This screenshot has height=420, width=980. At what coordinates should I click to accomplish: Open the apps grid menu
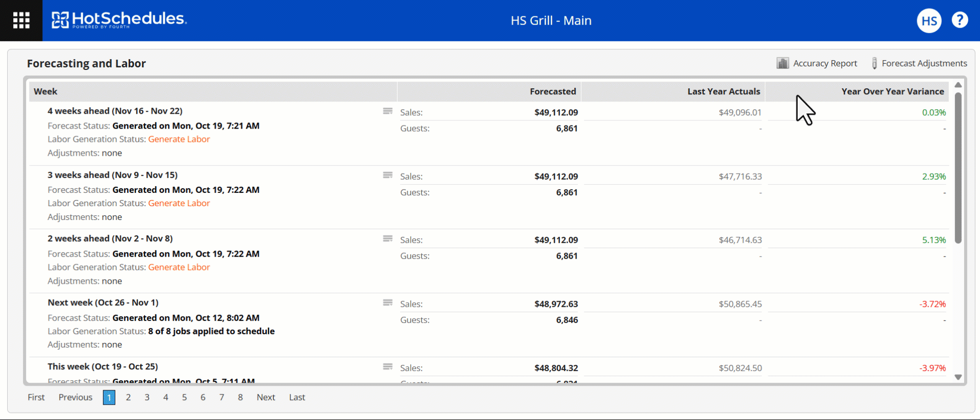21,20
